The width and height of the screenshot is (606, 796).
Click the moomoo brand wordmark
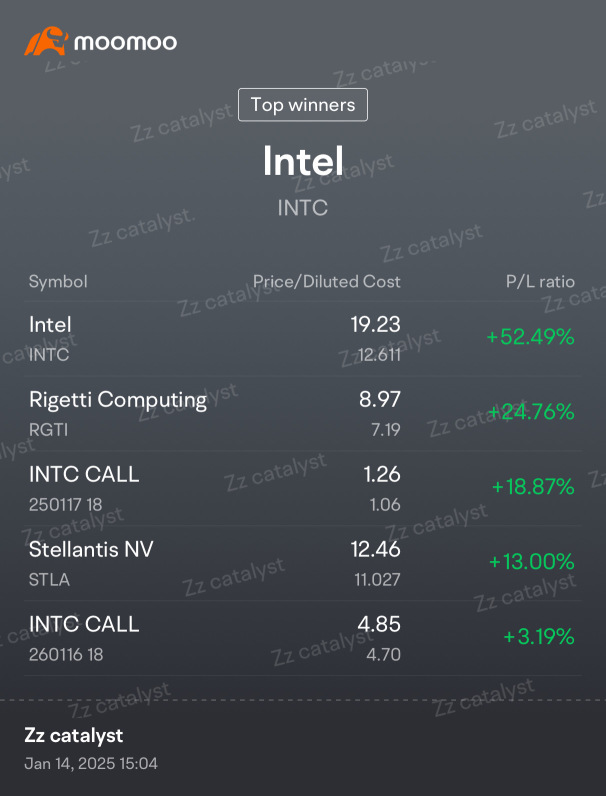[125, 42]
